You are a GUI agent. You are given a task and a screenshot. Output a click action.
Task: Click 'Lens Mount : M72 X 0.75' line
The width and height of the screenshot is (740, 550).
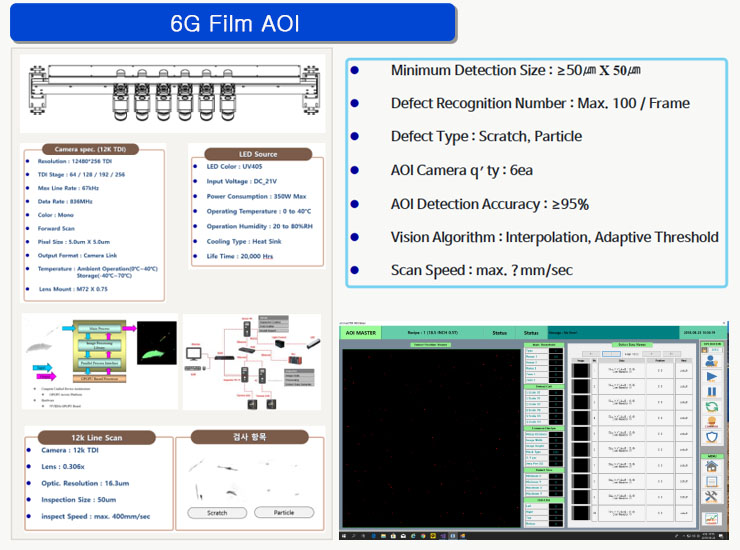coord(73,289)
